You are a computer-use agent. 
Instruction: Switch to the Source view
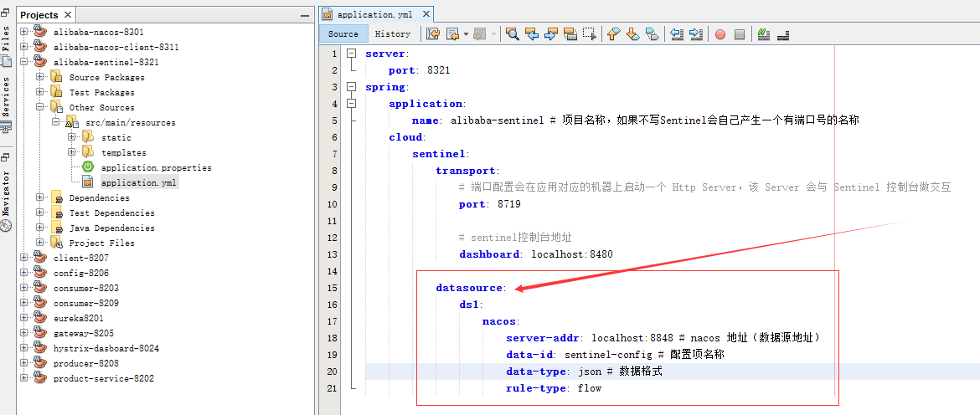point(343,33)
